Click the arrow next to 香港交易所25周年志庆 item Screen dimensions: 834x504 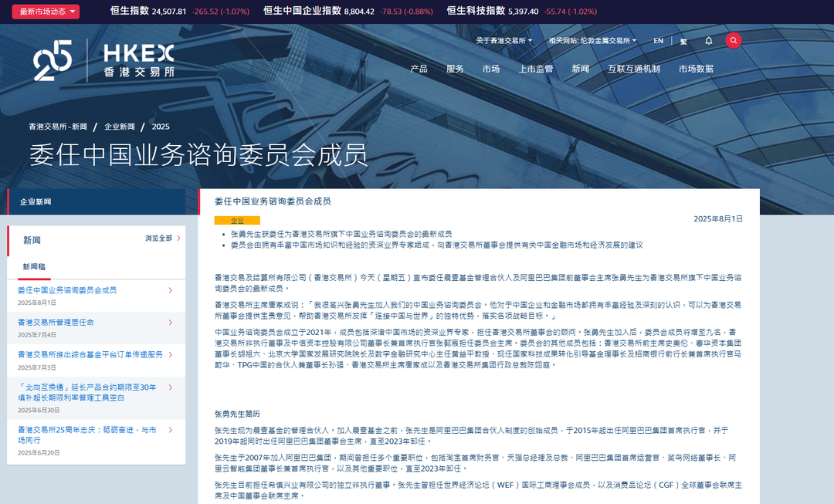point(170,430)
